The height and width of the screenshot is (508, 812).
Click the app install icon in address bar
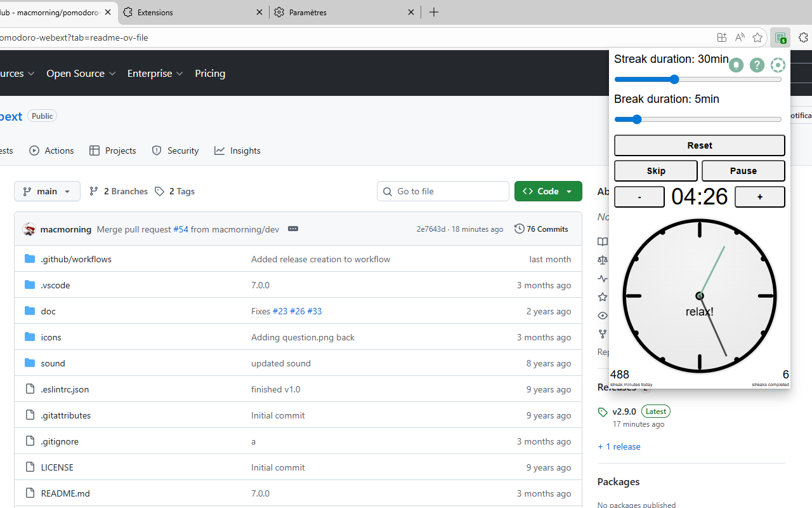pos(722,37)
